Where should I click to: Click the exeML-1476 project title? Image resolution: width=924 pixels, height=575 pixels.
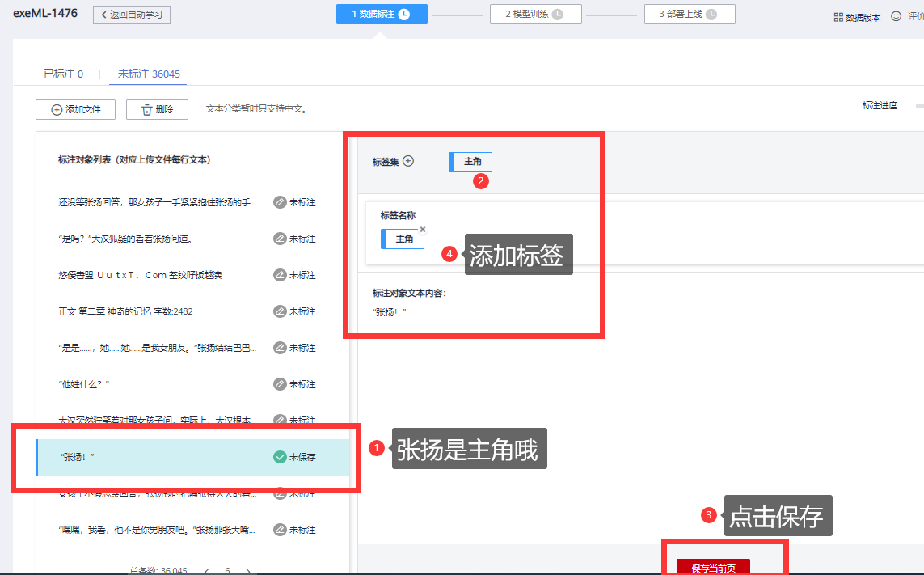pos(44,13)
